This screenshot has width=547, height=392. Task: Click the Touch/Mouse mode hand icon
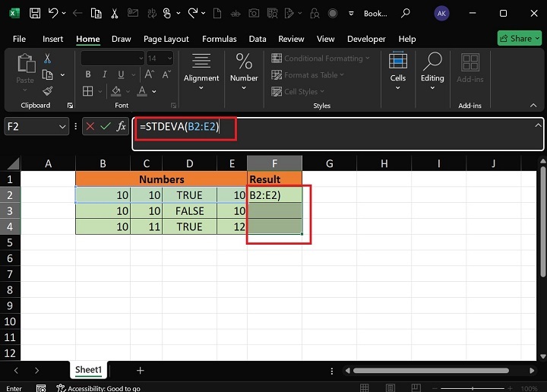pyautogui.click(x=167, y=13)
